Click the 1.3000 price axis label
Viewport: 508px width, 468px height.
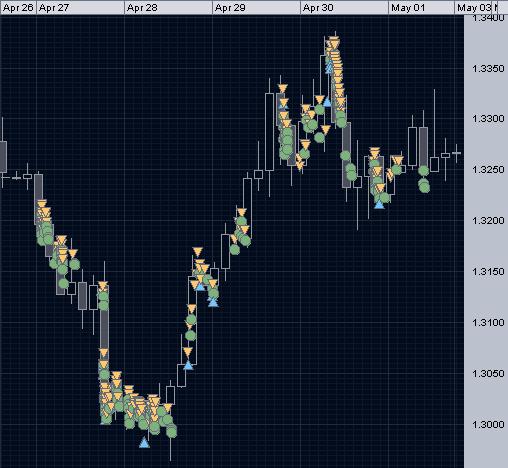tap(488, 424)
